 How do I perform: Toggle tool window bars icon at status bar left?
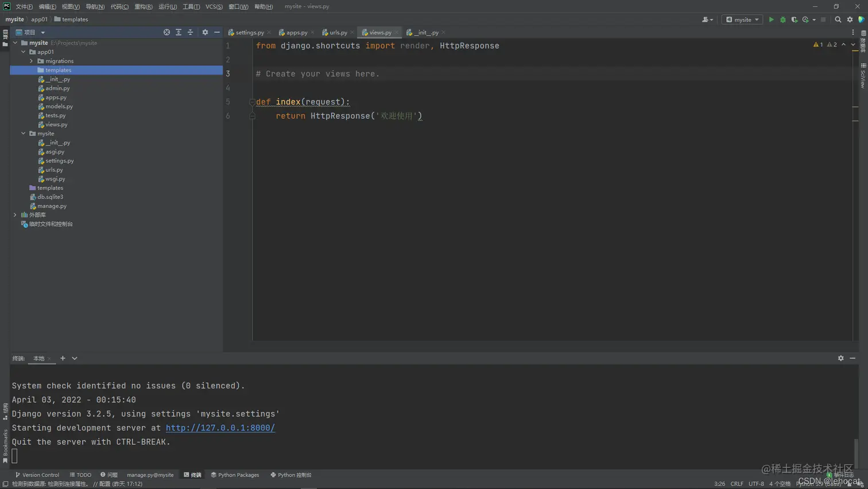click(5, 484)
